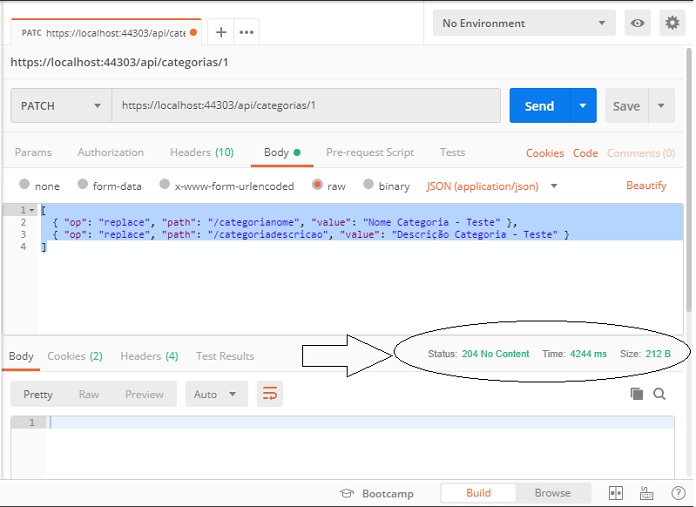Open the PATCH HTTP method dropdown

point(61,106)
